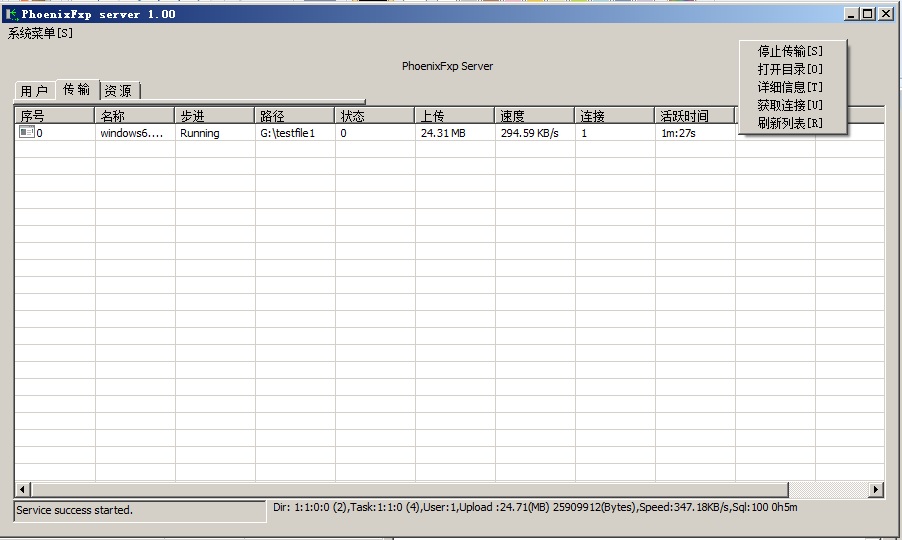Open the 系统菜单[S] menu
Viewport: 902px width, 540px height.
40,33
